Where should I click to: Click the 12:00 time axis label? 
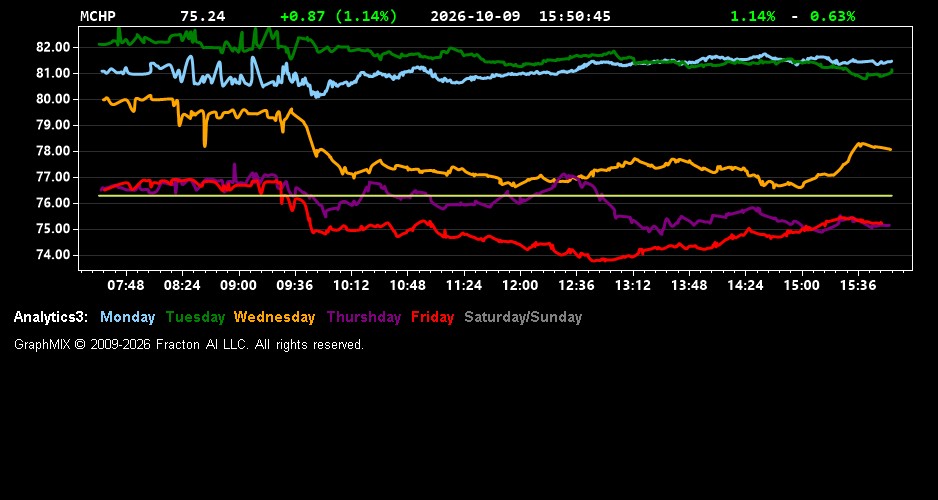tap(520, 286)
